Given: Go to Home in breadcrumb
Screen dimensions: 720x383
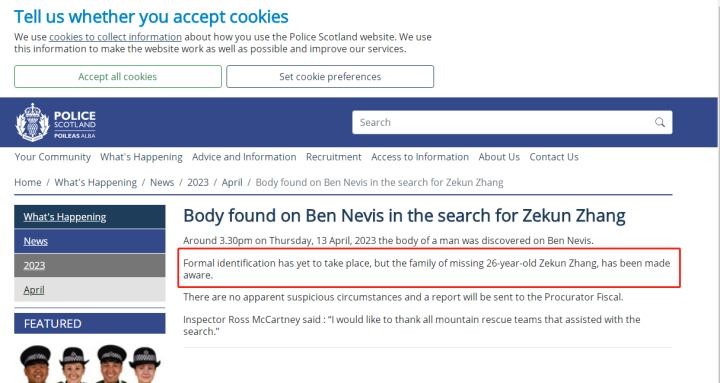Looking at the screenshot, I should pyautogui.click(x=28, y=182).
